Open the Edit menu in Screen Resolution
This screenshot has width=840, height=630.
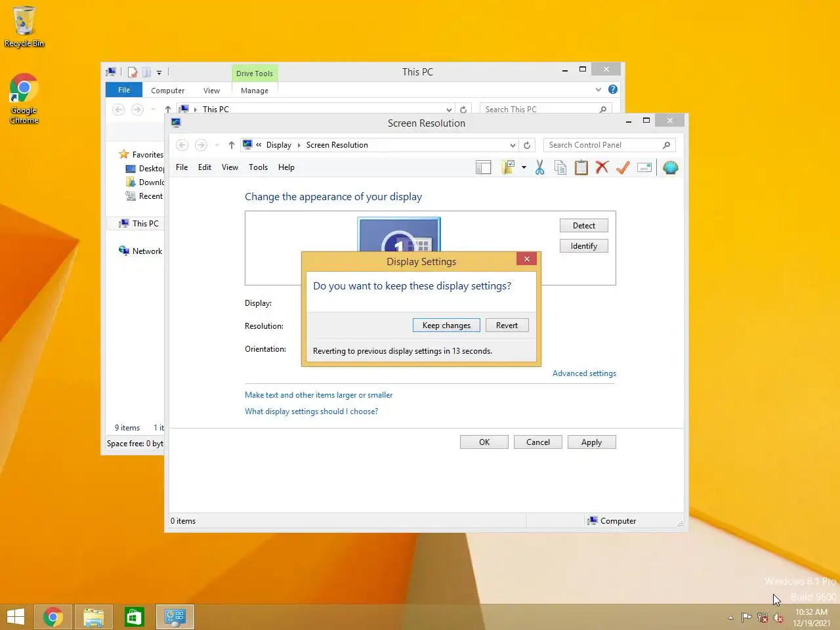click(x=205, y=167)
